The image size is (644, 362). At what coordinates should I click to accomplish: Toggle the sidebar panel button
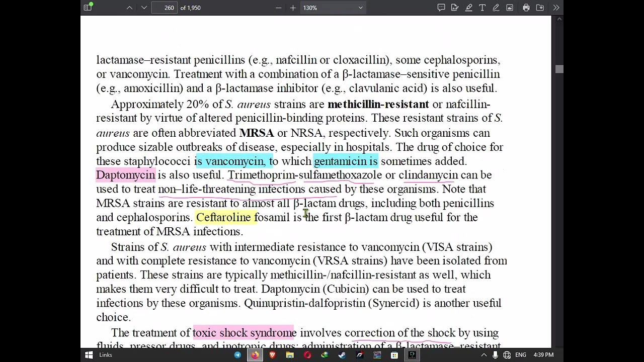[88, 8]
